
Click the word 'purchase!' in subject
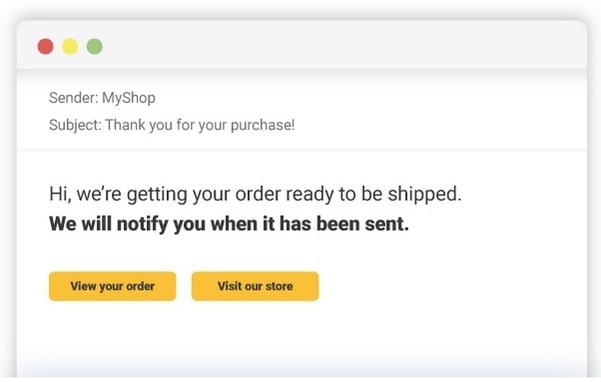tap(263, 126)
